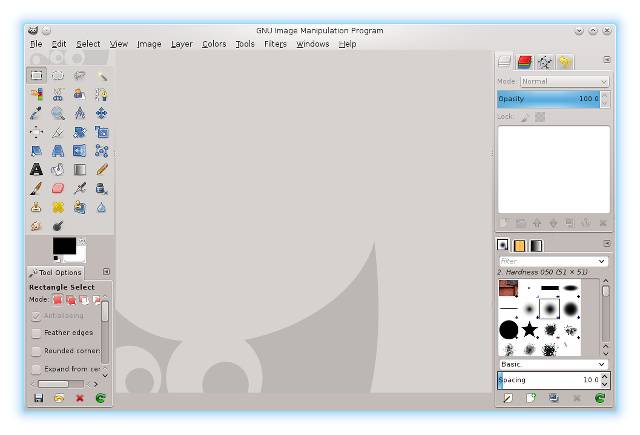The height and width of the screenshot is (435, 640).
Task: Open the Colors menu
Action: [214, 44]
